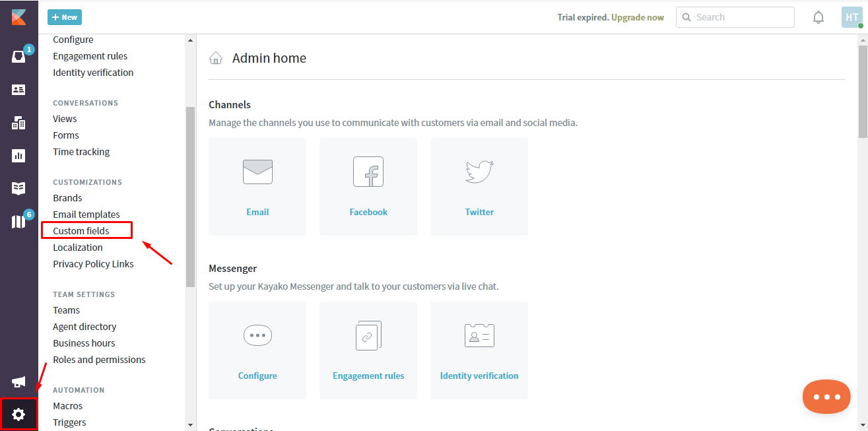The image size is (868, 431).
Task: Open the Twitter channel link
Action: coord(479,212)
